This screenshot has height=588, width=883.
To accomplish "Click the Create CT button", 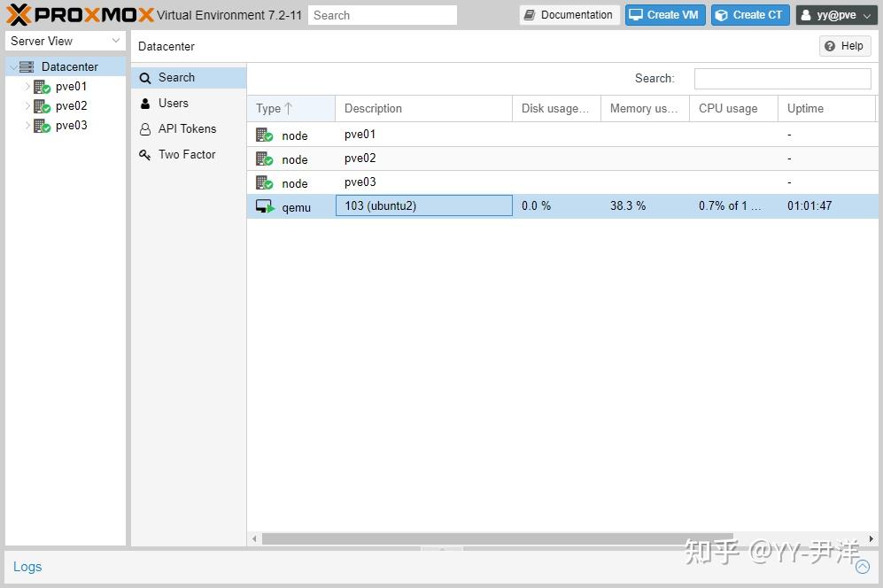I will coord(750,14).
